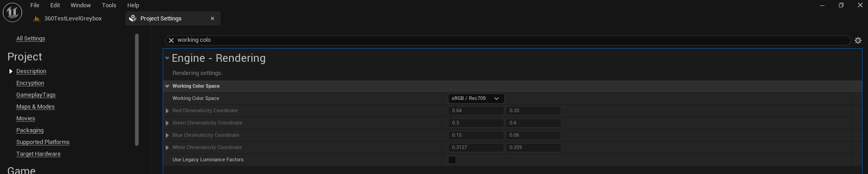The width and height of the screenshot is (868, 174).
Task: Go to Maps & Modes settings
Action: point(35,107)
